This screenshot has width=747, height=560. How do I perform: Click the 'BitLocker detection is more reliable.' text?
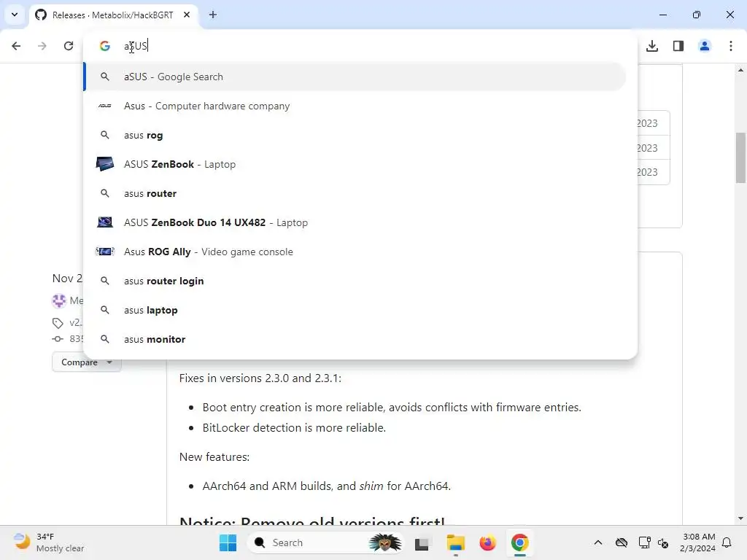(294, 427)
